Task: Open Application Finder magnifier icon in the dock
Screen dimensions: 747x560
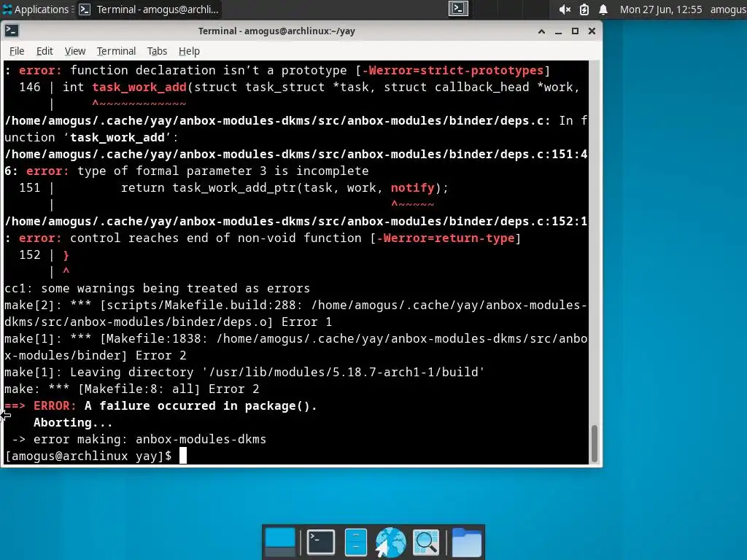Action: click(x=425, y=542)
